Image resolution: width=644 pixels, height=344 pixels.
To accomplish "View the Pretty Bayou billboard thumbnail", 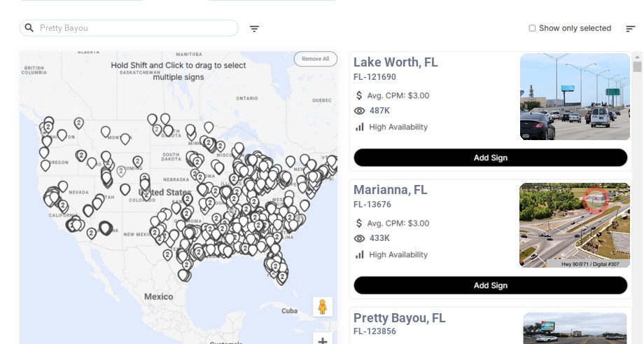I will click(575, 329).
